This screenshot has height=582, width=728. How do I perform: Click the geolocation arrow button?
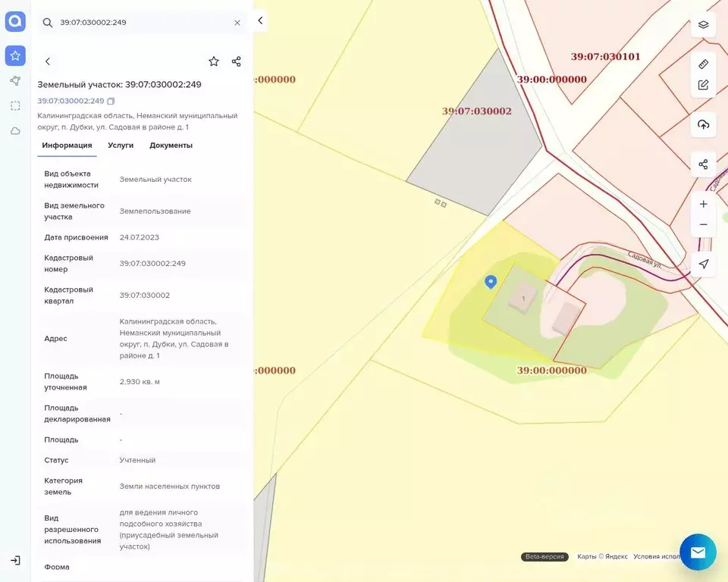tap(704, 264)
